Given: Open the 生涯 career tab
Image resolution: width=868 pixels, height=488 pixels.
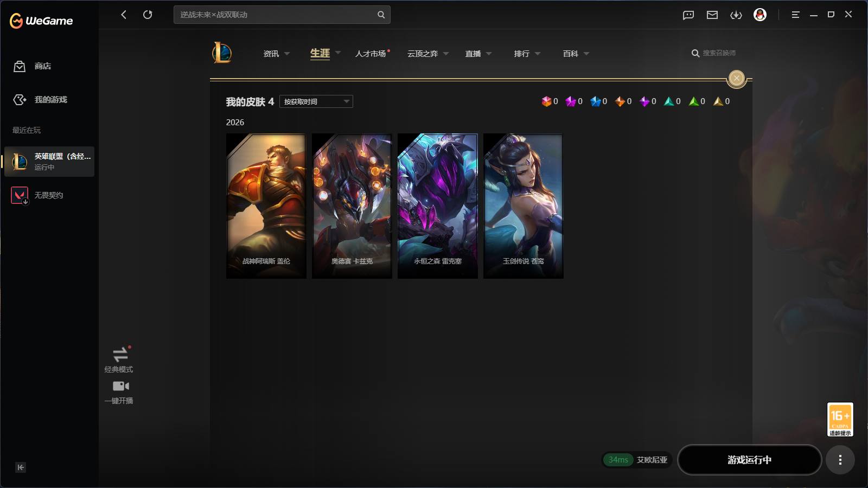Looking at the screenshot, I should [x=320, y=53].
